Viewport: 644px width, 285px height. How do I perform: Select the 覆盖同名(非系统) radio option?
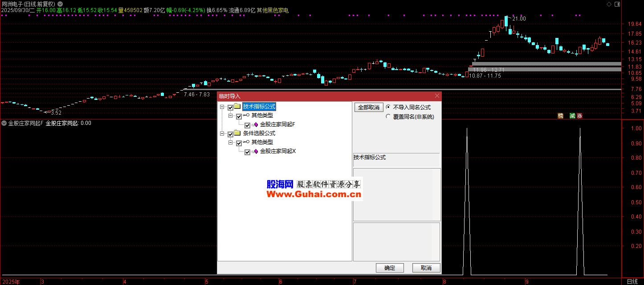click(x=388, y=117)
